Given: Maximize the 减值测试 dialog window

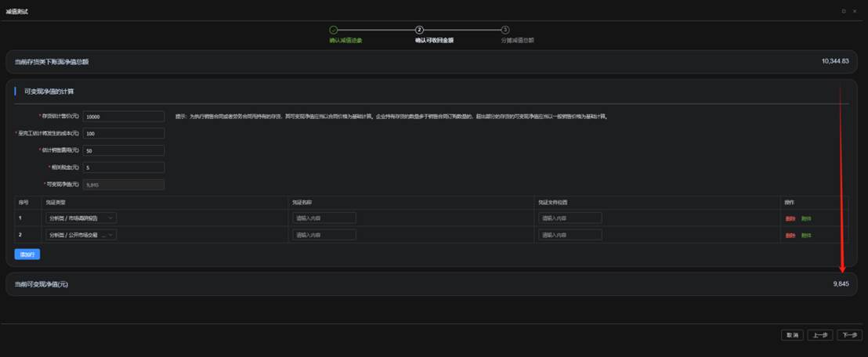Looking at the screenshot, I should [x=844, y=11].
